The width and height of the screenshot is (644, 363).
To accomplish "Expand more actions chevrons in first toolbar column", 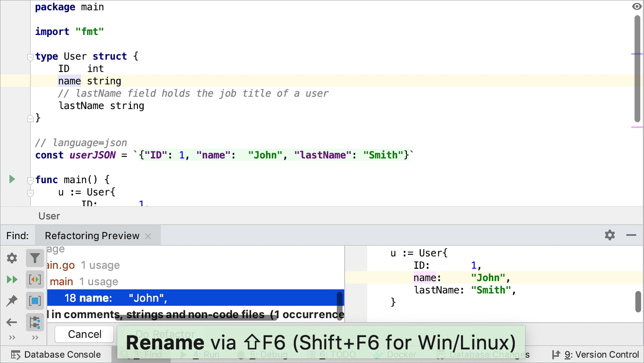I will (x=12, y=337).
